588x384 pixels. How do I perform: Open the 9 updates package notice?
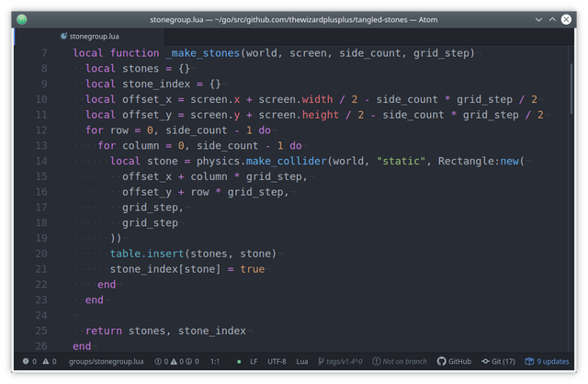[548, 362]
